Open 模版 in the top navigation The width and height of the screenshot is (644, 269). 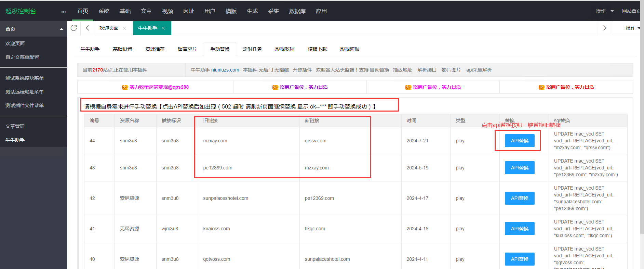(x=231, y=11)
